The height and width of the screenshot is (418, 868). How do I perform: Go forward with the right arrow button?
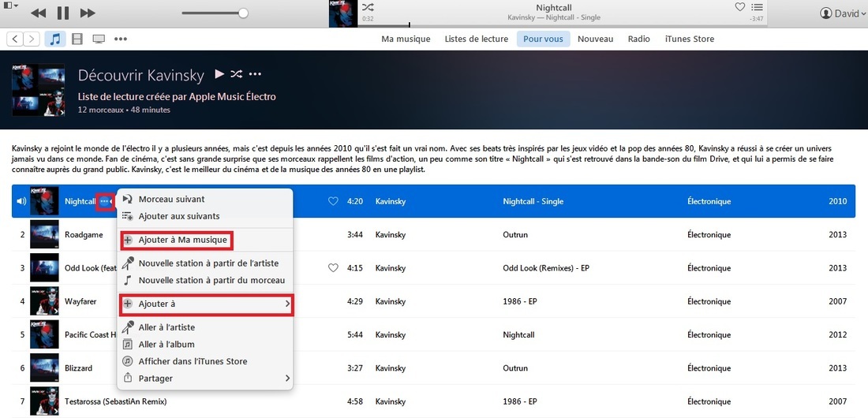[x=32, y=39]
